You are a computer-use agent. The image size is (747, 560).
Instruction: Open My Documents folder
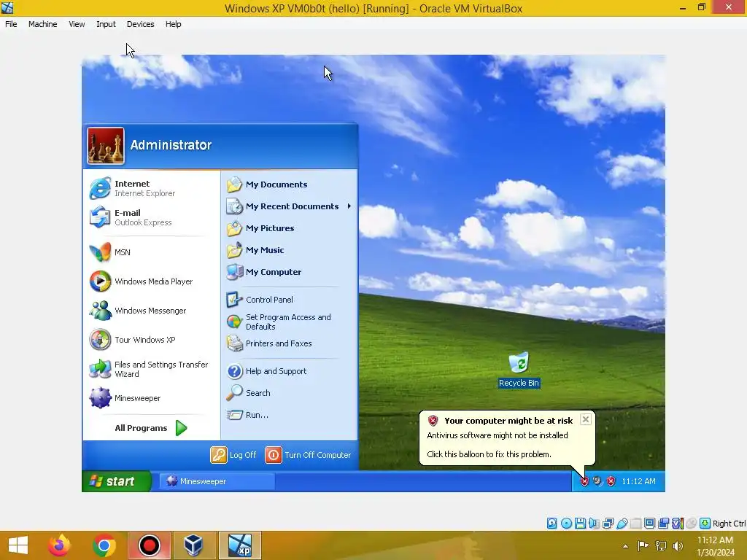(x=289, y=184)
